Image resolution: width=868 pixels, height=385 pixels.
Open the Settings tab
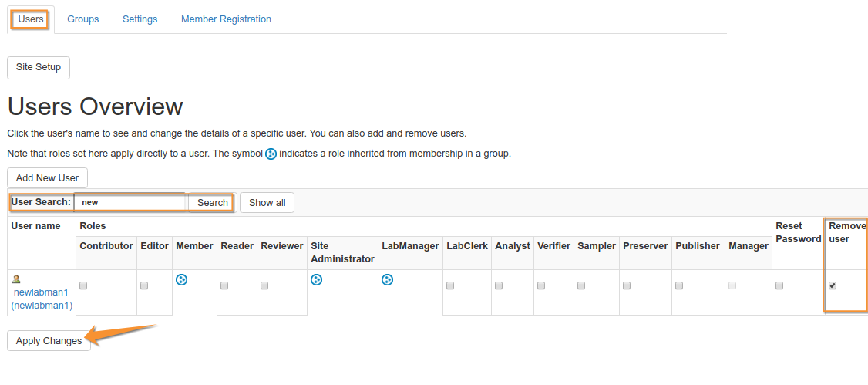[140, 19]
